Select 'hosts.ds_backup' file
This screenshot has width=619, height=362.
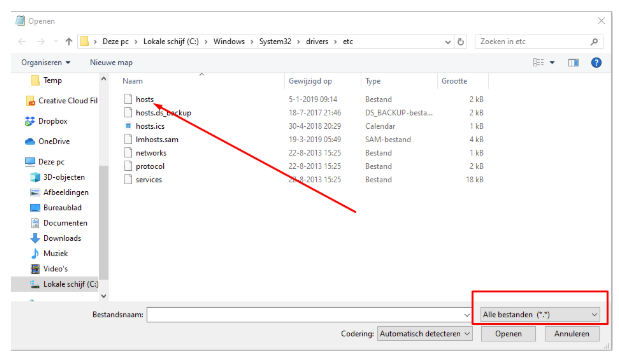point(163,113)
